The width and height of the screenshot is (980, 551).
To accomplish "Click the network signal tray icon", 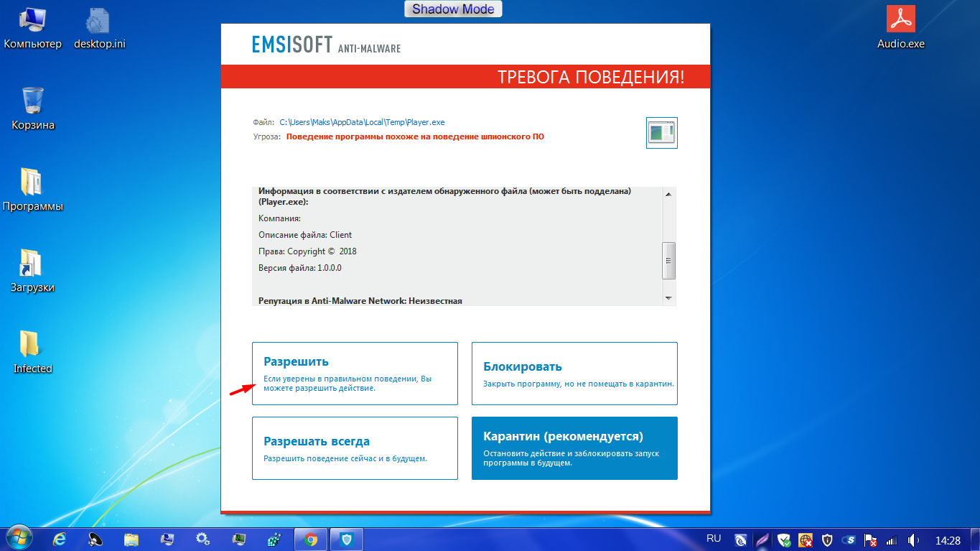I will click(x=892, y=540).
